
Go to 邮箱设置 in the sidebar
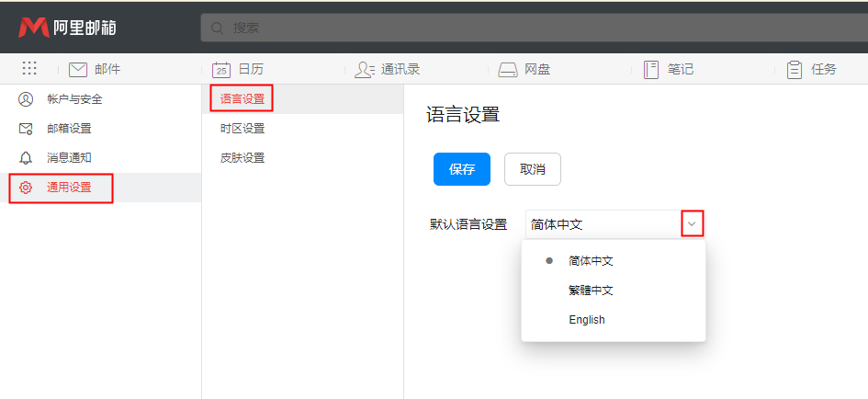(x=69, y=129)
